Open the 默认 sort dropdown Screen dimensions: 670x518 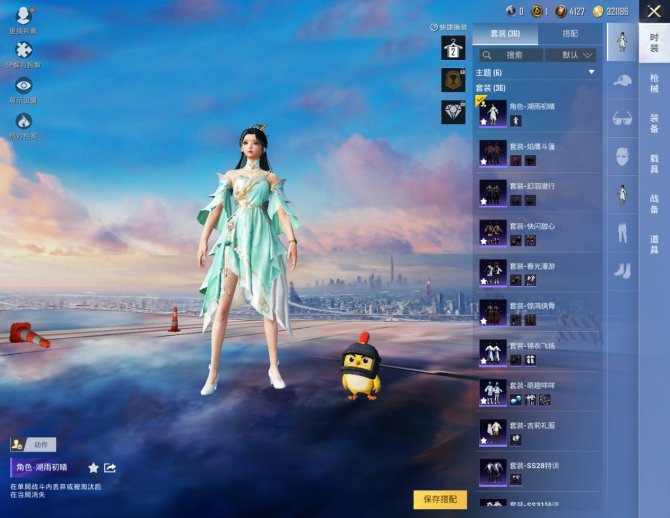(x=570, y=55)
